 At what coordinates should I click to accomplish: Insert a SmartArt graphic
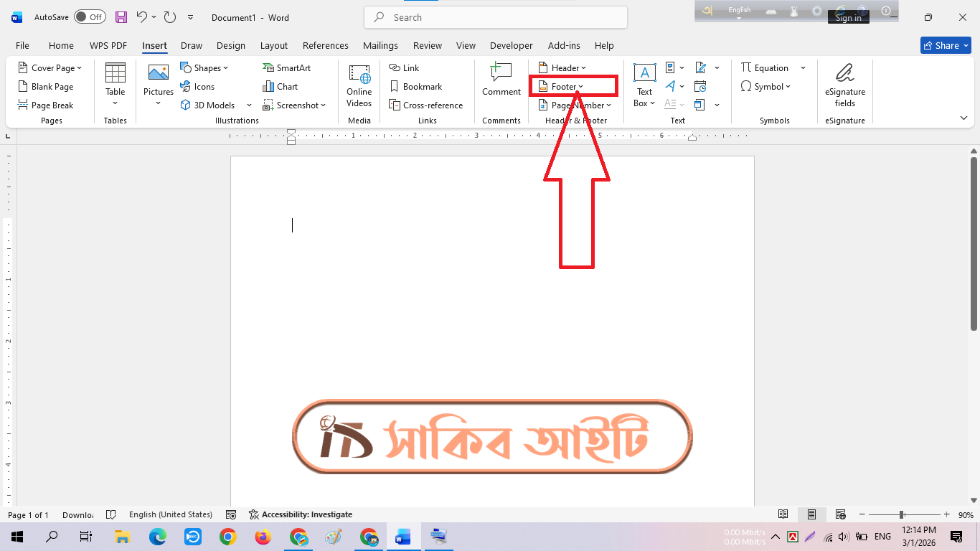pos(286,68)
